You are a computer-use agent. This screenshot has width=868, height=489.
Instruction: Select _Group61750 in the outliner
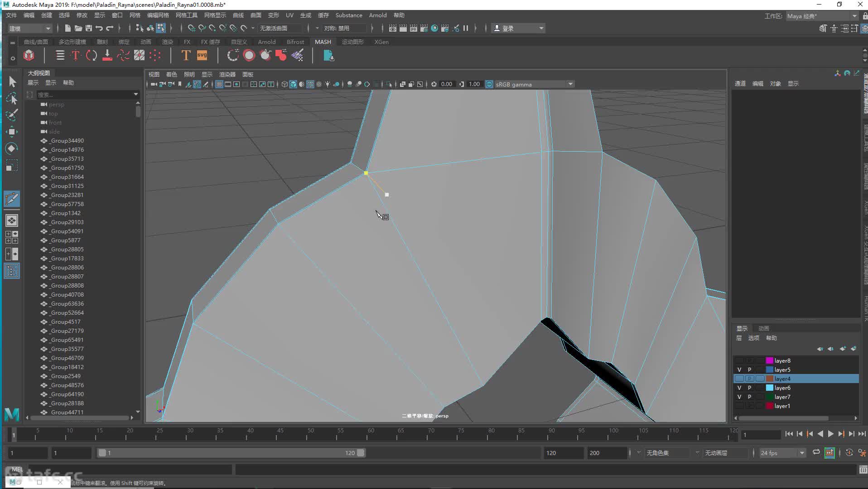pos(66,168)
